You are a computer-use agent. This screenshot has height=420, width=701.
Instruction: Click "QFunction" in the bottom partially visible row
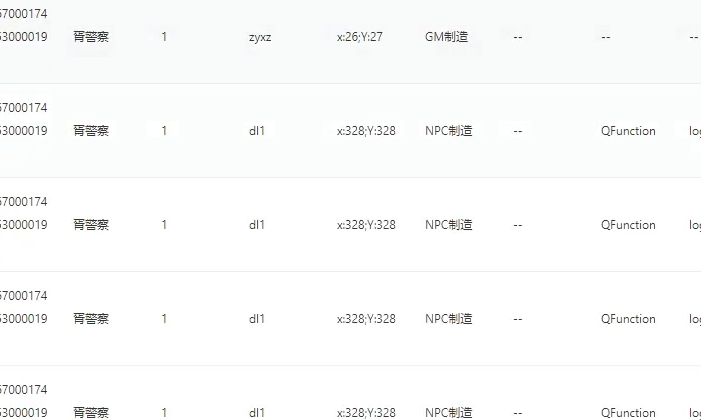[628, 412]
